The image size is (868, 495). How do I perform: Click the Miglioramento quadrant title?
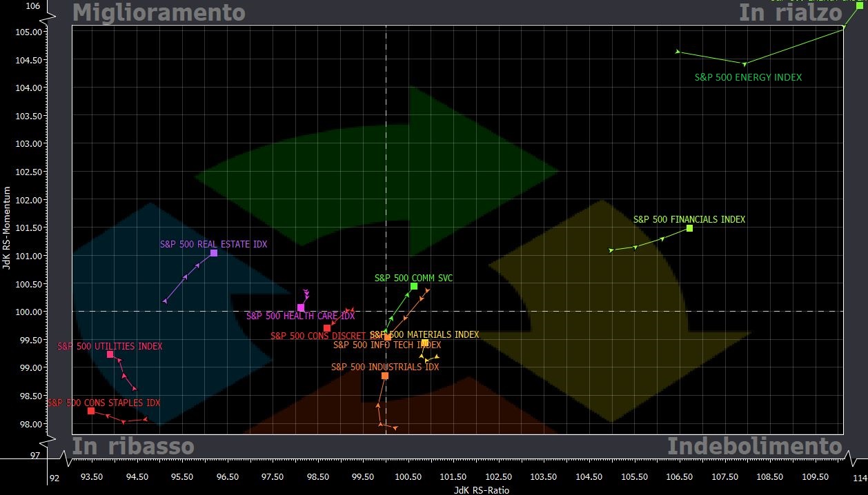point(159,12)
